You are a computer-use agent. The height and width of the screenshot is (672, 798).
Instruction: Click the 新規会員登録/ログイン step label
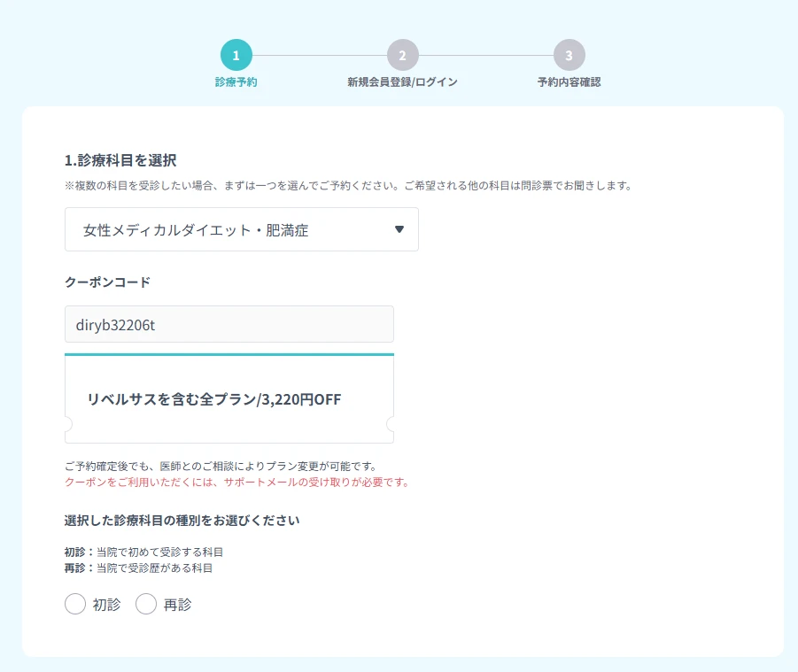point(401,81)
